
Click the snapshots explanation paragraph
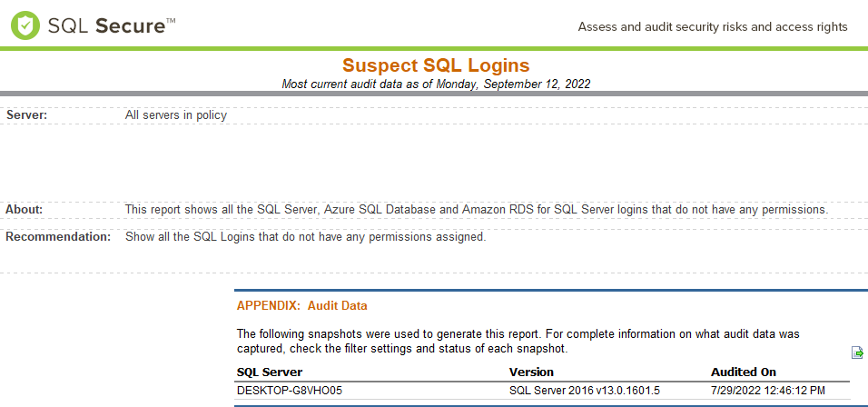coord(518,341)
